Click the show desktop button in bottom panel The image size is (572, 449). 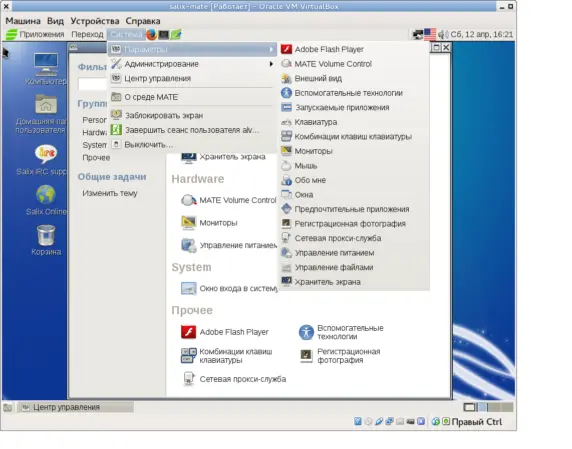[x=8, y=407]
